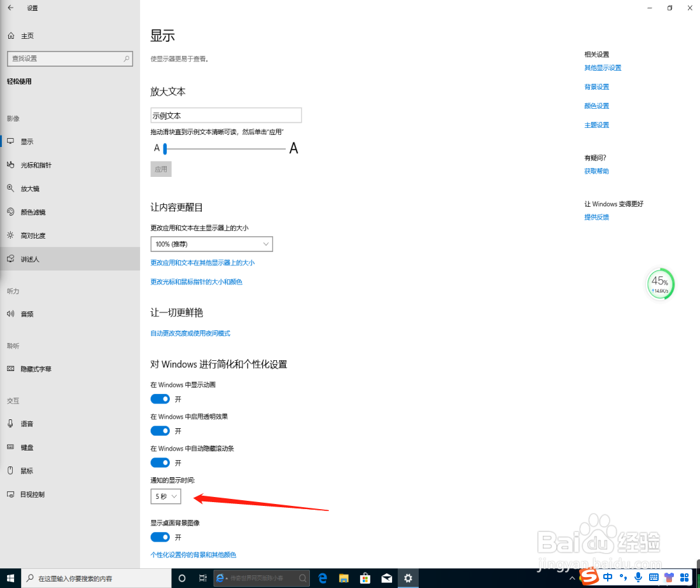Click the 45% floating speed widget
This screenshot has width=700, height=588.
pyautogui.click(x=661, y=284)
